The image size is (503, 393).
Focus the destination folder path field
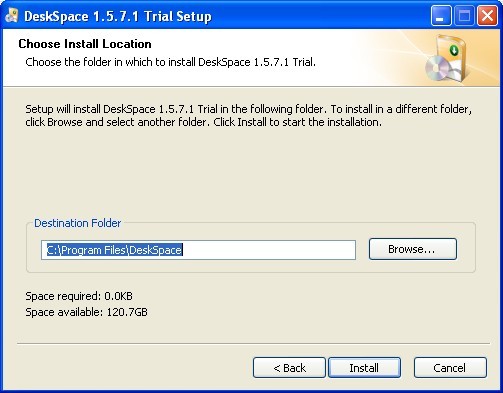pos(198,250)
